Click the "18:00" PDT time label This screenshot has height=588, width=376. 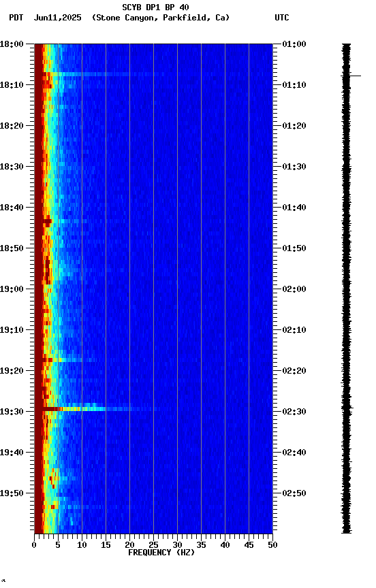click(12, 44)
